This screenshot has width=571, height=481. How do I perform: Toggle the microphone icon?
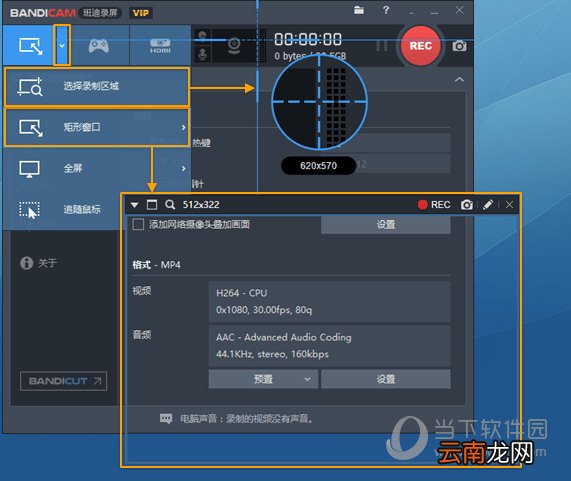click(x=202, y=54)
